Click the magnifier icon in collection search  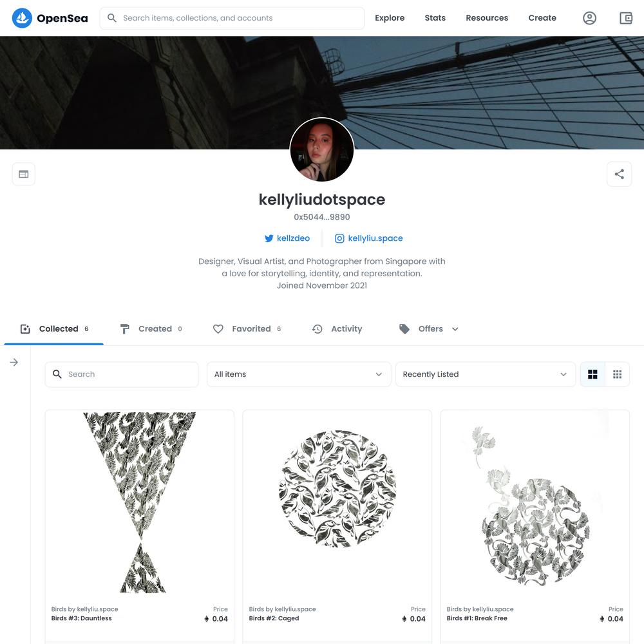point(57,374)
